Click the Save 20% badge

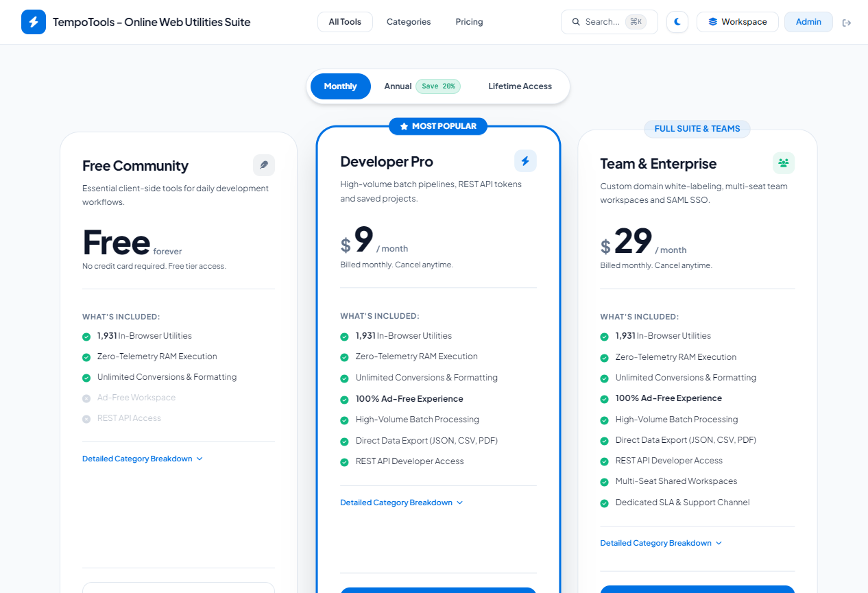pyautogui.click(x=438, y=86)
